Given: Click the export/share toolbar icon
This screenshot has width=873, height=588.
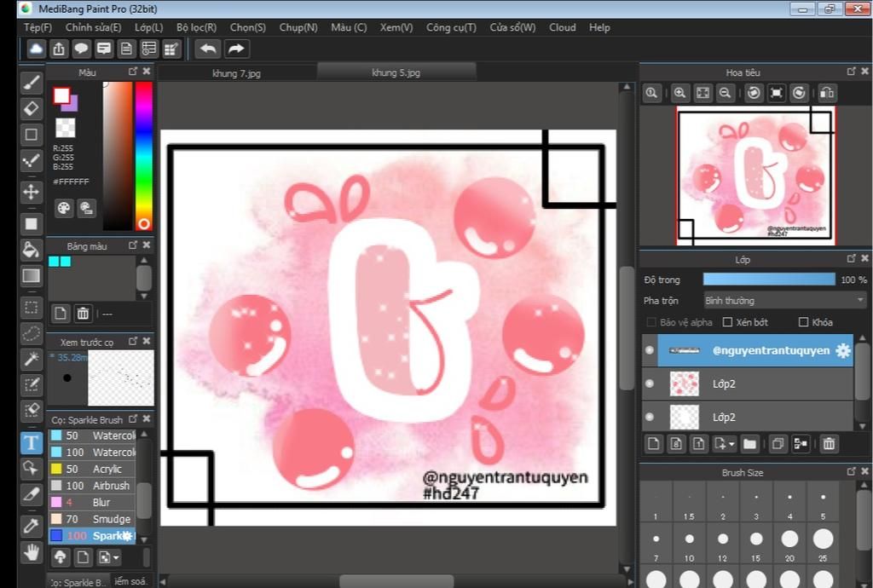Looking at the screenshot, I should 59,49.
